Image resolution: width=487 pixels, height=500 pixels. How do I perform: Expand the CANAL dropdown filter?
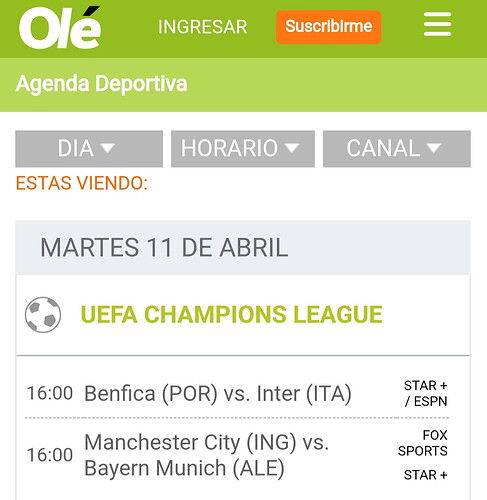click(x=397, y=149)
